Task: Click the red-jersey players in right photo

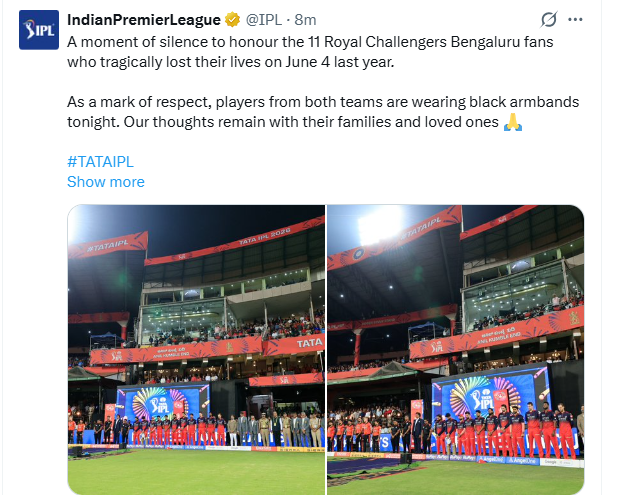Action: coord(505,431)
